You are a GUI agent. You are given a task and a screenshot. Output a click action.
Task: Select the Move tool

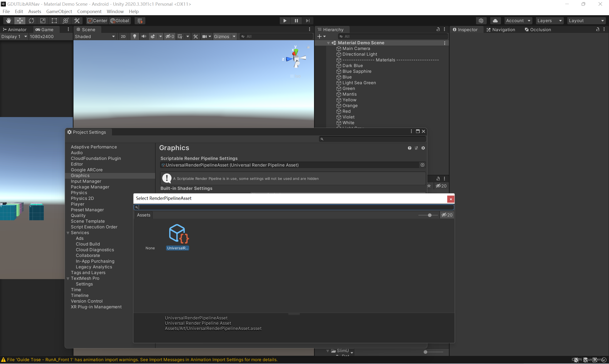(x=20, y=21)
